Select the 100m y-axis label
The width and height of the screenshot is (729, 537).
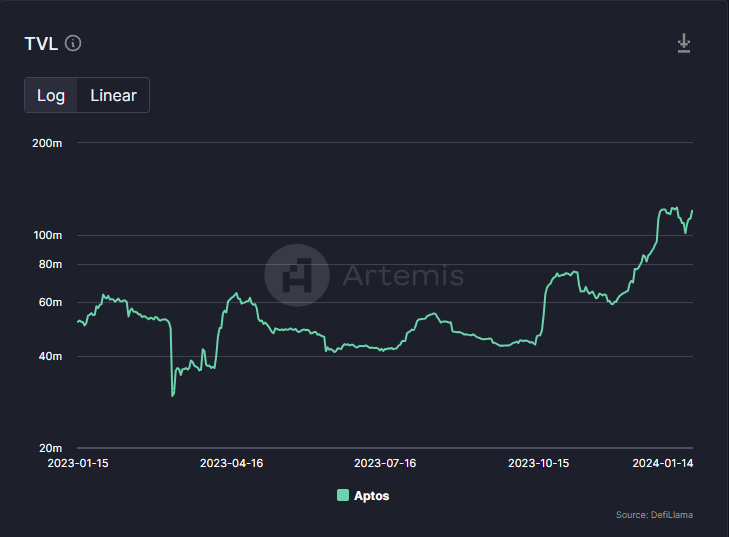point(47,235)
